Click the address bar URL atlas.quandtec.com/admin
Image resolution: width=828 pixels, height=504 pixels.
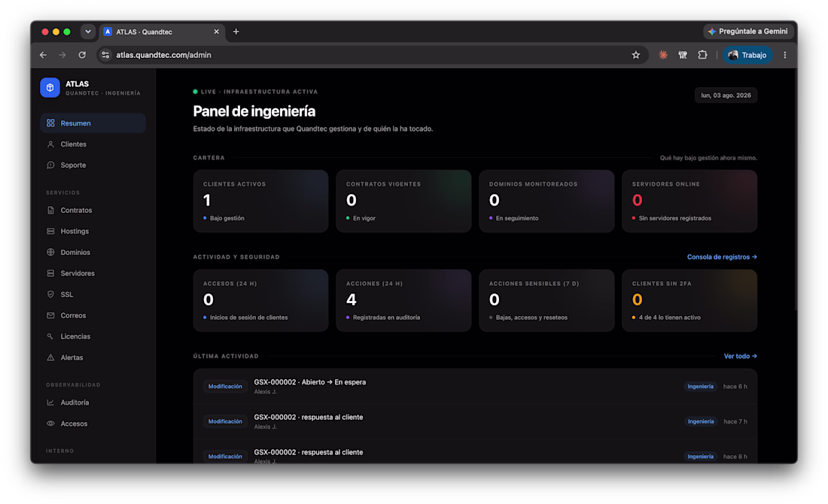click(x=163, y=55)
